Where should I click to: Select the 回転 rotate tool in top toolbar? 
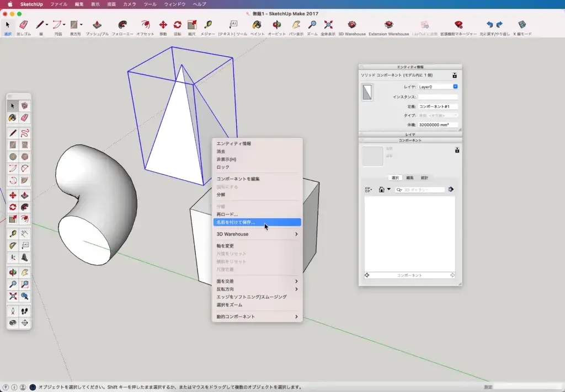point(177,24)
